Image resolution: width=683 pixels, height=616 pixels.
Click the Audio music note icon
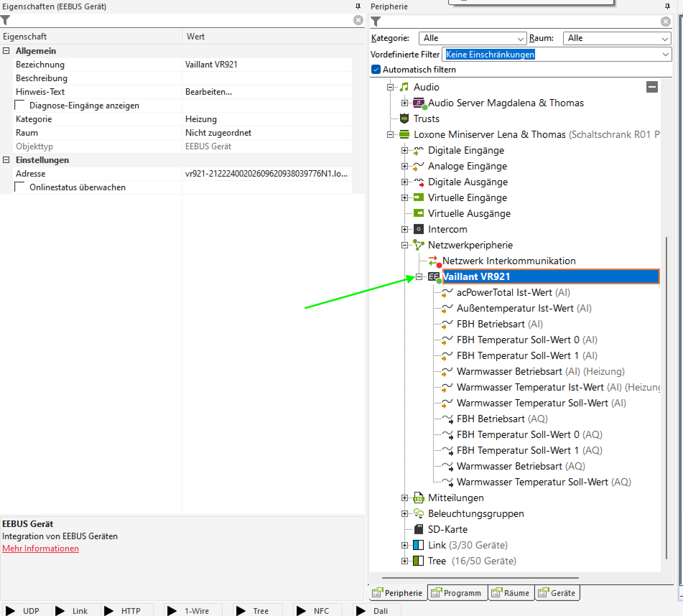(x=404, y=87)
